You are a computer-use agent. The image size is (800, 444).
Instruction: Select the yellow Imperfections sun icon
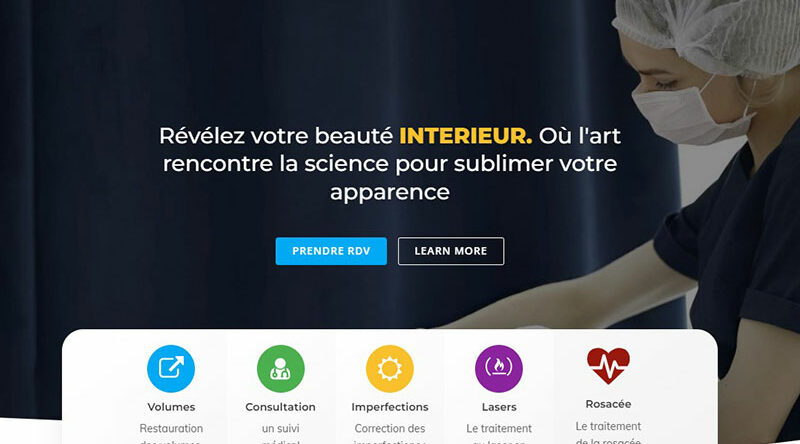click(390, 368)
